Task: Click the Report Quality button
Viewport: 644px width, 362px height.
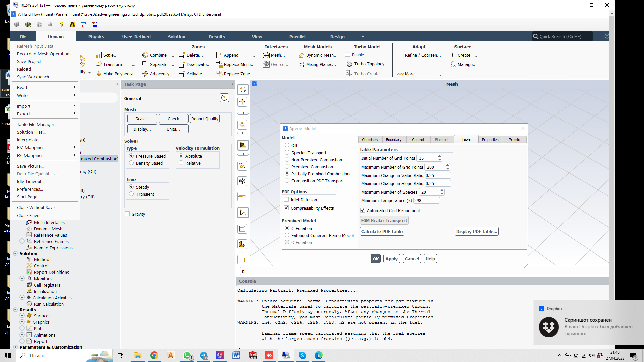Action: 205,119
